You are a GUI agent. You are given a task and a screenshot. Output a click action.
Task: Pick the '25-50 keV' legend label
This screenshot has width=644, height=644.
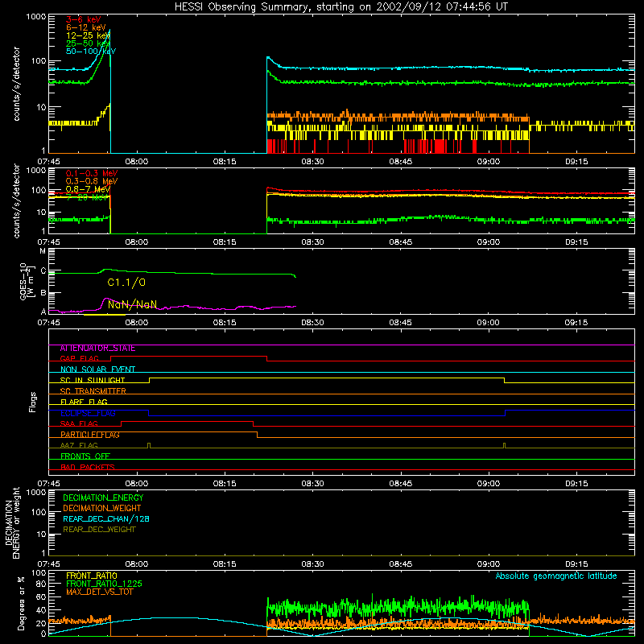point(88,43)
